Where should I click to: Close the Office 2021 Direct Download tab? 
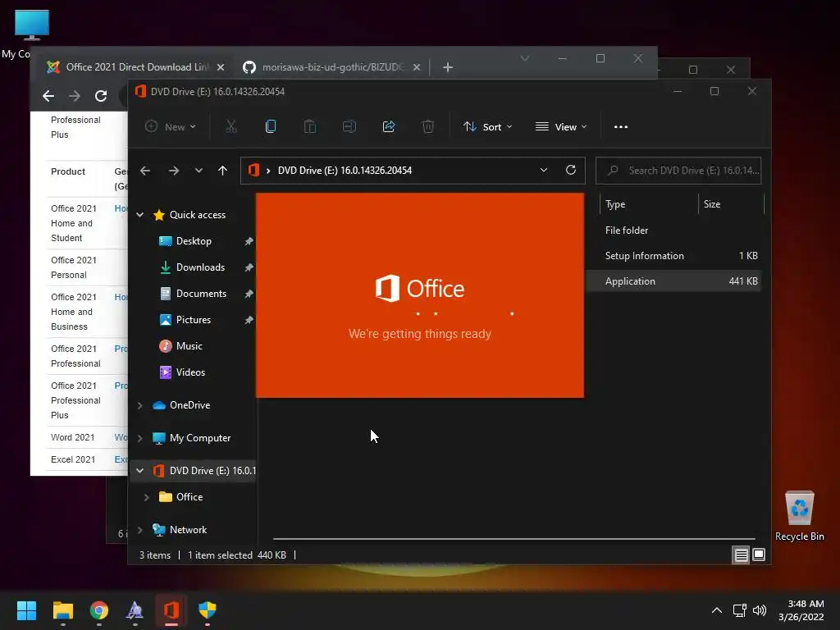(220, 67)
